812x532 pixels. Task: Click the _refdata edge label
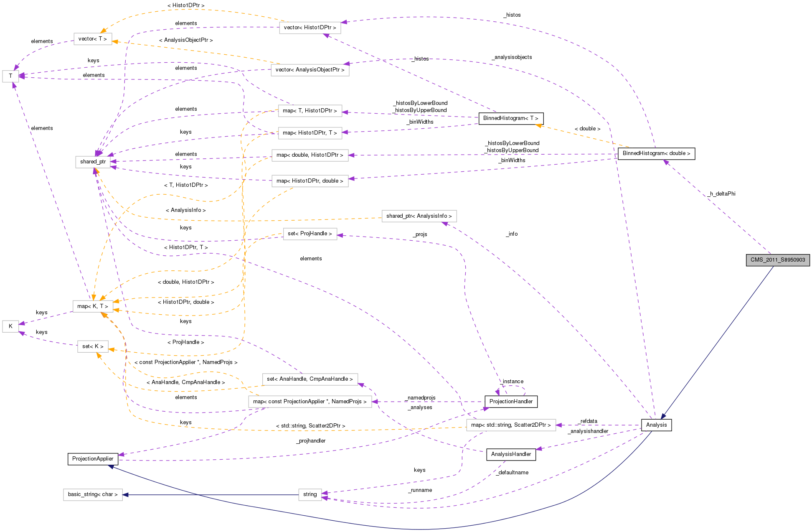(587, 421)
